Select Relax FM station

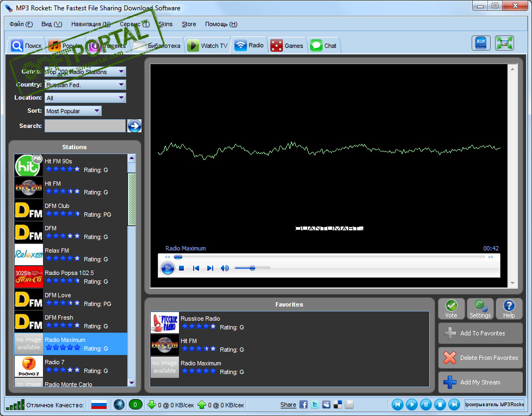pos(71,255)
